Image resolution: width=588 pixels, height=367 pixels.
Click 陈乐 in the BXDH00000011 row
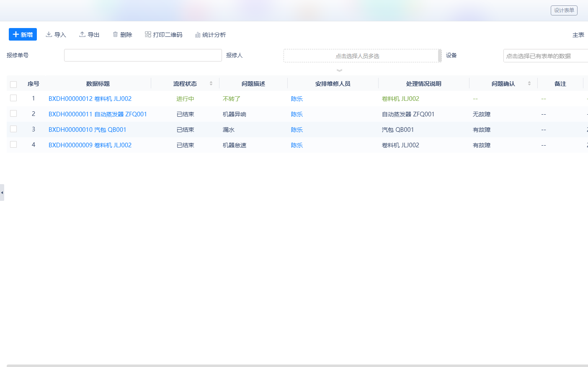click(297, 114)
